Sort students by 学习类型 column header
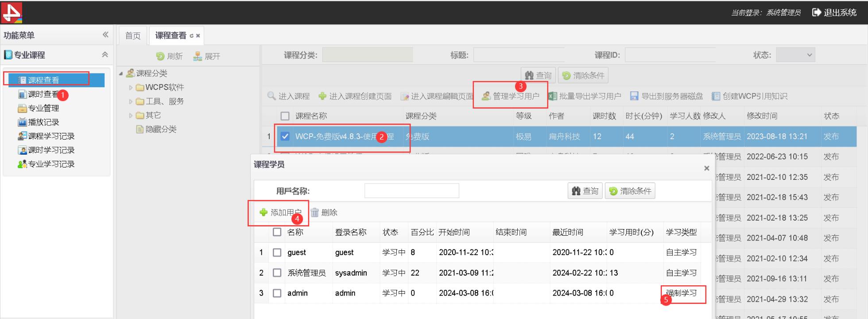Screen dimensions: 868x319 point(681,232)
